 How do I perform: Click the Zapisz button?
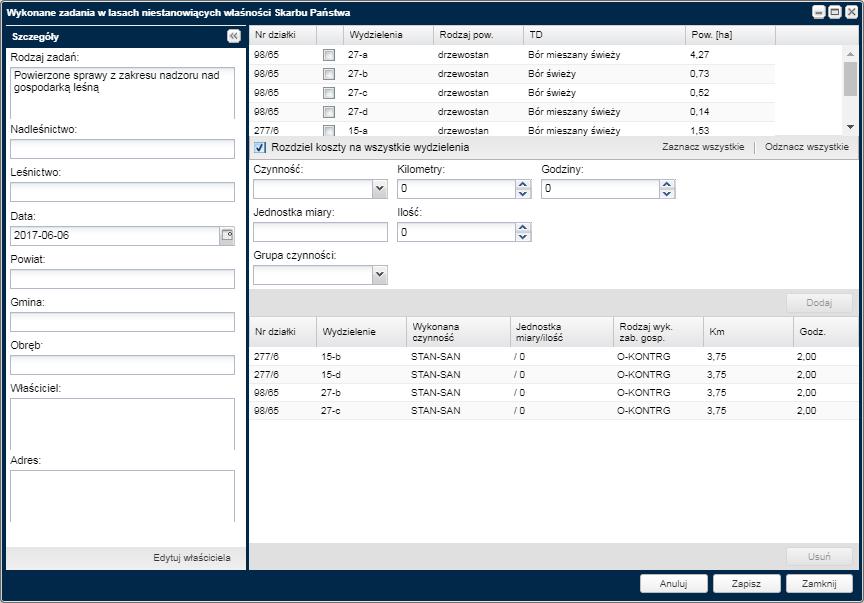click(x=746, y=583)
